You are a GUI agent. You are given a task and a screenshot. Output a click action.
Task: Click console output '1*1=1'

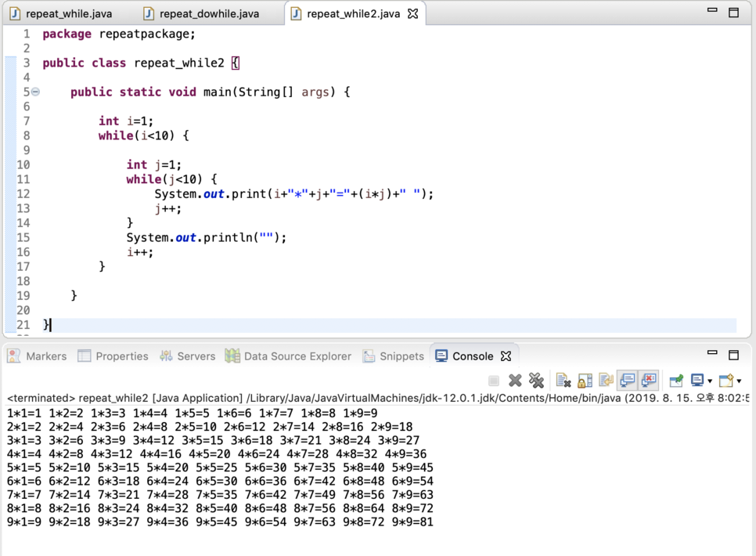pyautogui.click(x=24, y=413)
